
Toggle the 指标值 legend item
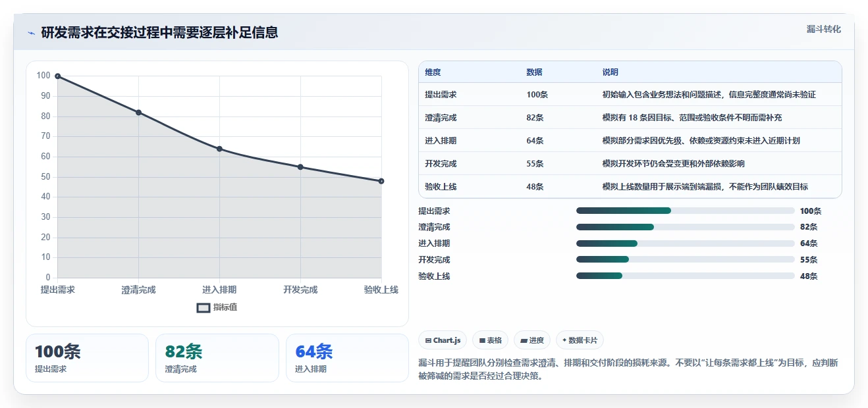(x=217, y=307)
